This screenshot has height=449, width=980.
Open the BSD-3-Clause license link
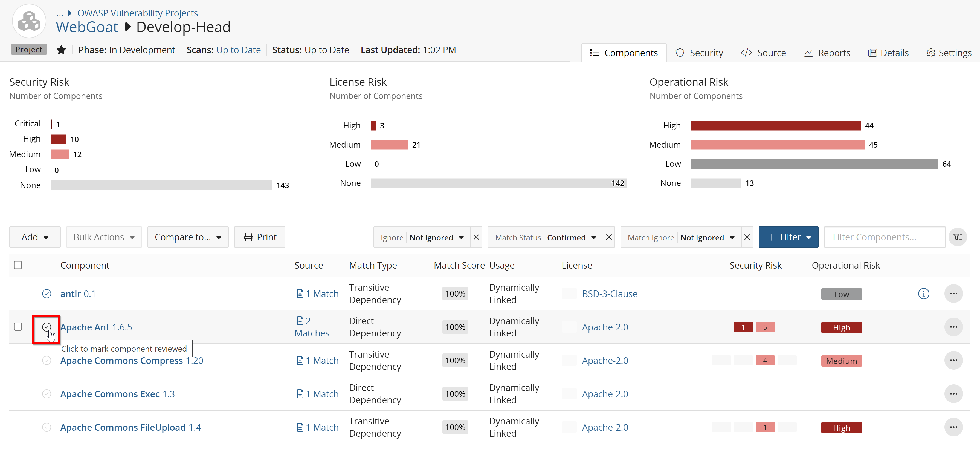(610, 293)
